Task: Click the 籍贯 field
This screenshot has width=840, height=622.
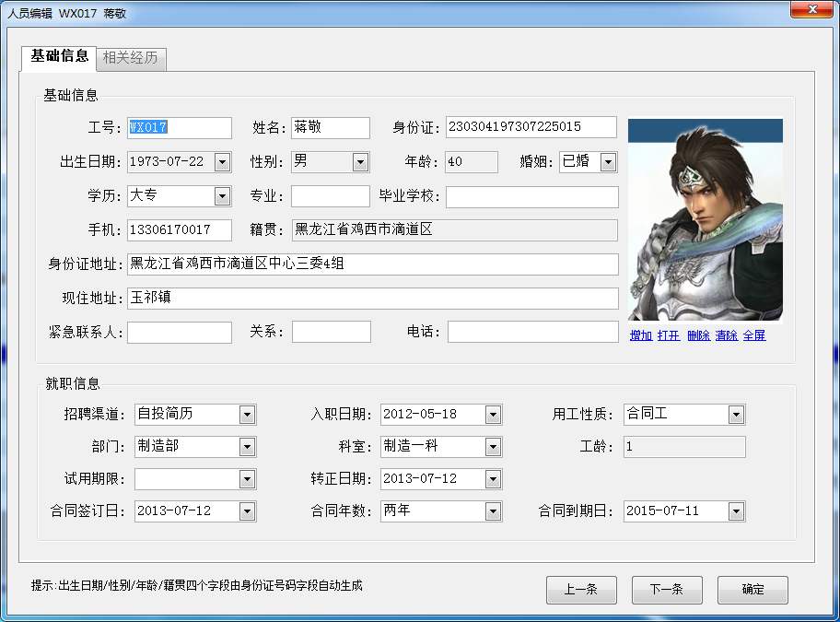Action: (455, 229)
